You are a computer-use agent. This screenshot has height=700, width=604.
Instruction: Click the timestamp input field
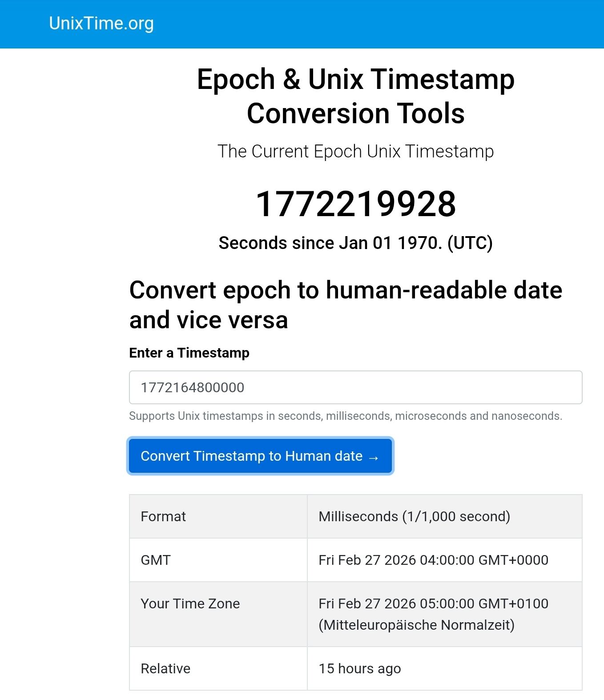coord(355,387)
